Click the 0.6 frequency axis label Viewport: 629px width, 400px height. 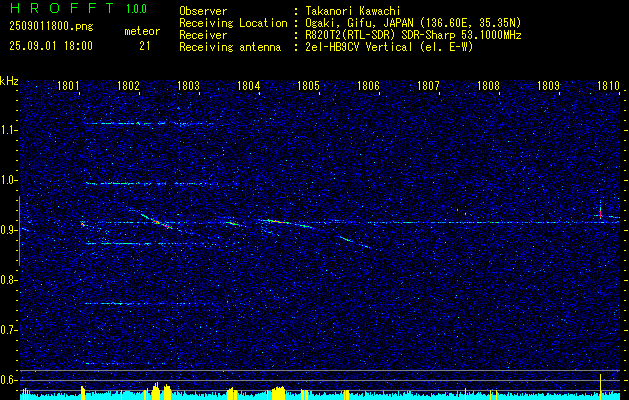point(8,380)
